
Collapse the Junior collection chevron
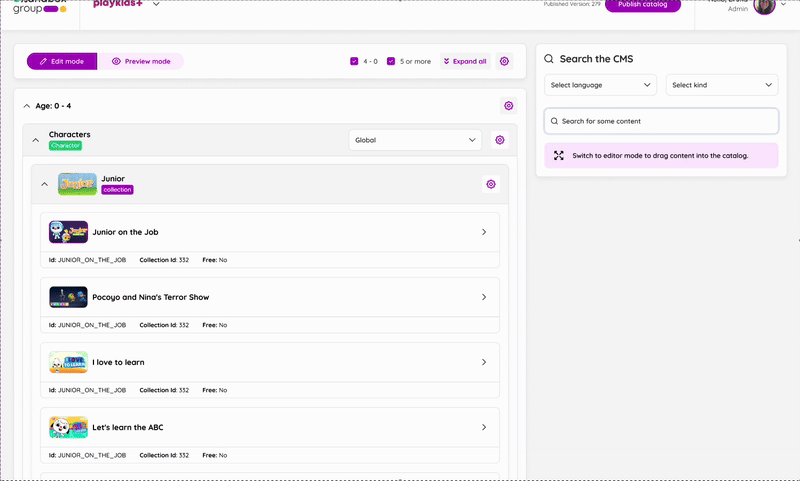click(44, 184)
